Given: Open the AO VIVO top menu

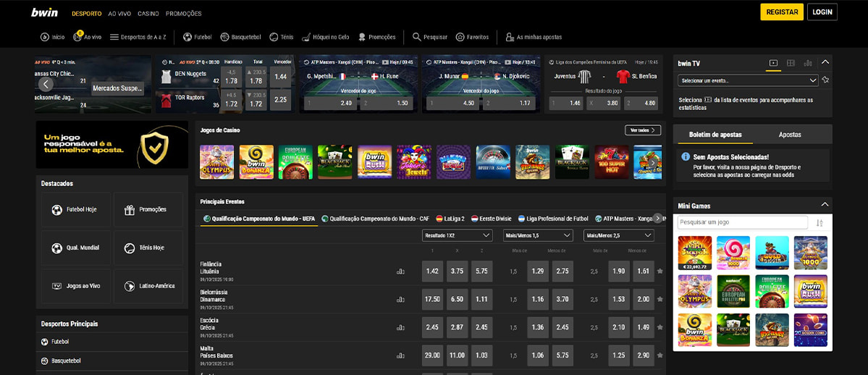Looking at the screenshot, I should tap(119, 13).
